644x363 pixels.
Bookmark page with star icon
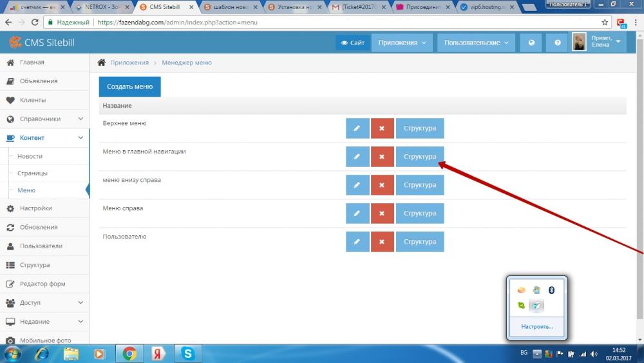[x=605, y=23]
